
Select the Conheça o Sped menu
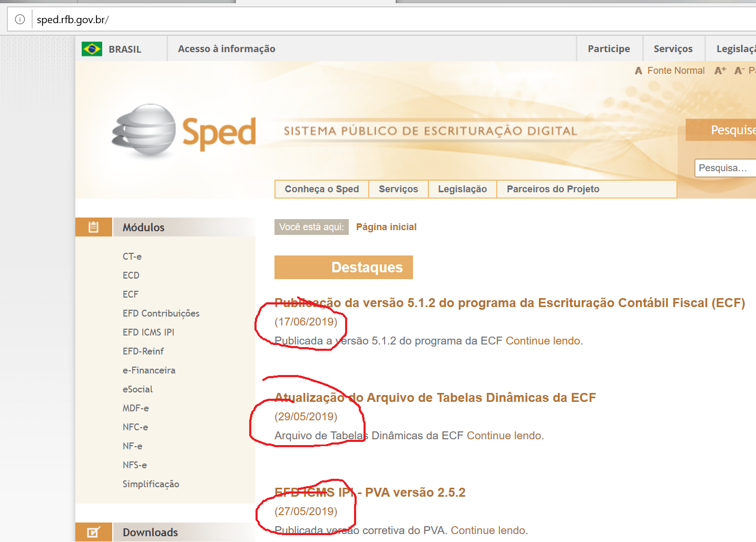point(322,189)
